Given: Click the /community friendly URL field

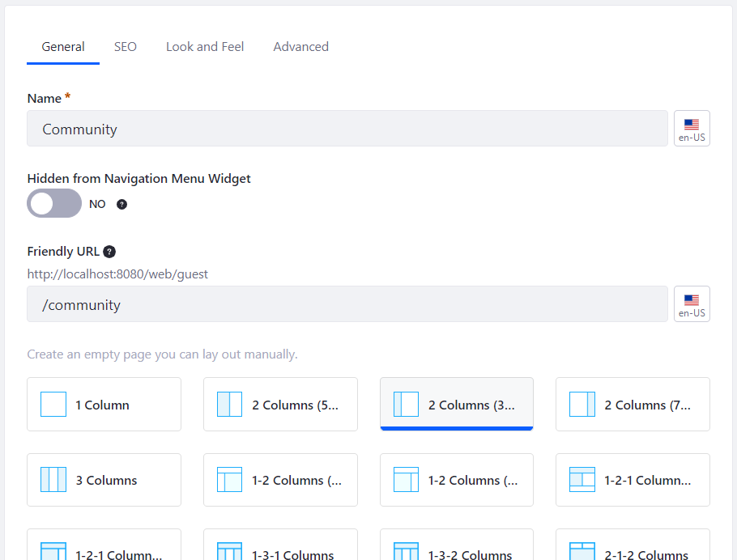Looking at the screenshot, I should (347, 304).
